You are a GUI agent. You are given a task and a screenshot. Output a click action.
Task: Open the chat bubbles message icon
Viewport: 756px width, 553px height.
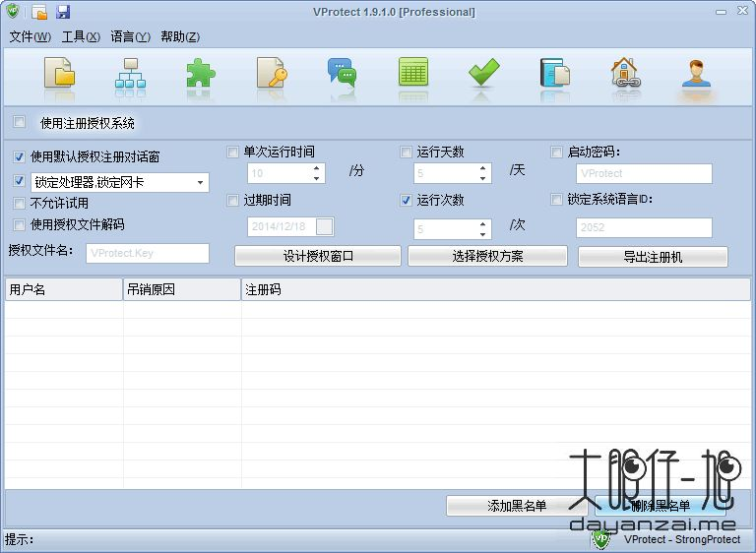(342, 73)
